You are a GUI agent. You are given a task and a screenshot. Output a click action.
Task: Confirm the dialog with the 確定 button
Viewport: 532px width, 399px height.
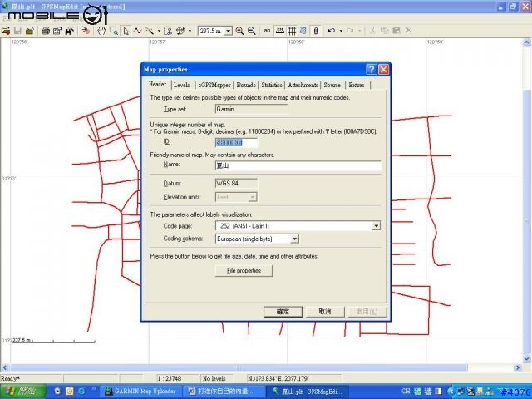(283, 312)
